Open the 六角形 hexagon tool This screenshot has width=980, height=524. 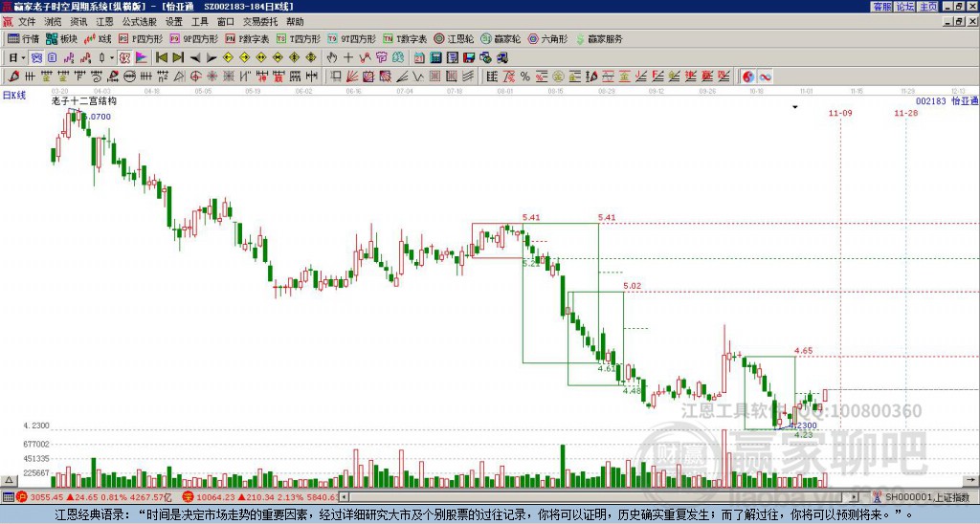point(547,38)
